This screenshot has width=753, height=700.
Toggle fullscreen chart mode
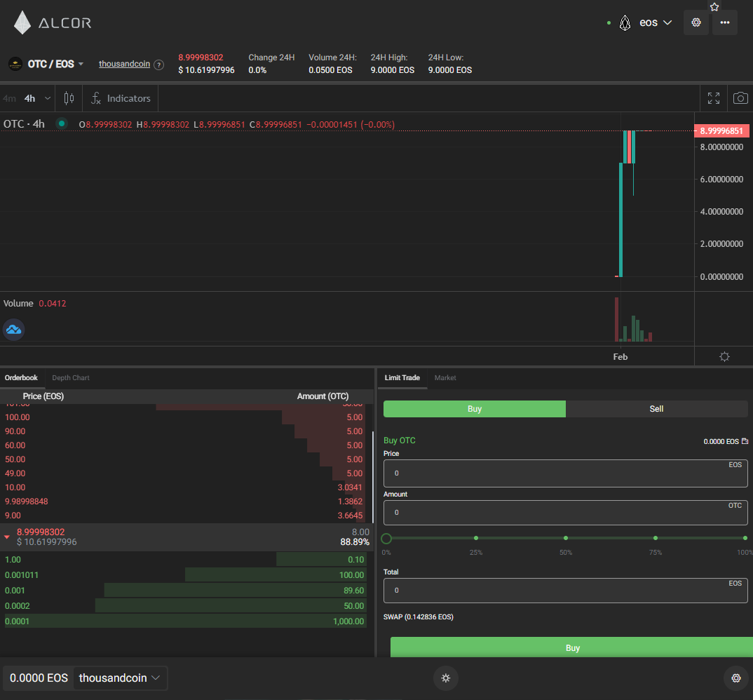coord(714,98)
